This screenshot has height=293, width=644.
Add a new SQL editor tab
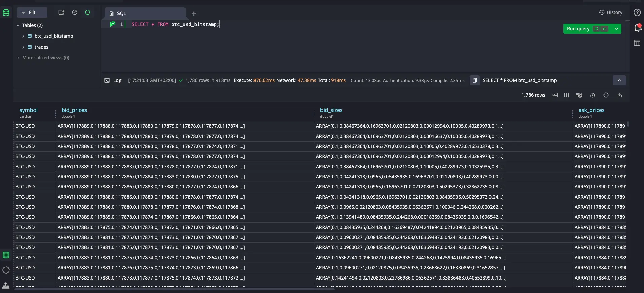coord(194,13)
